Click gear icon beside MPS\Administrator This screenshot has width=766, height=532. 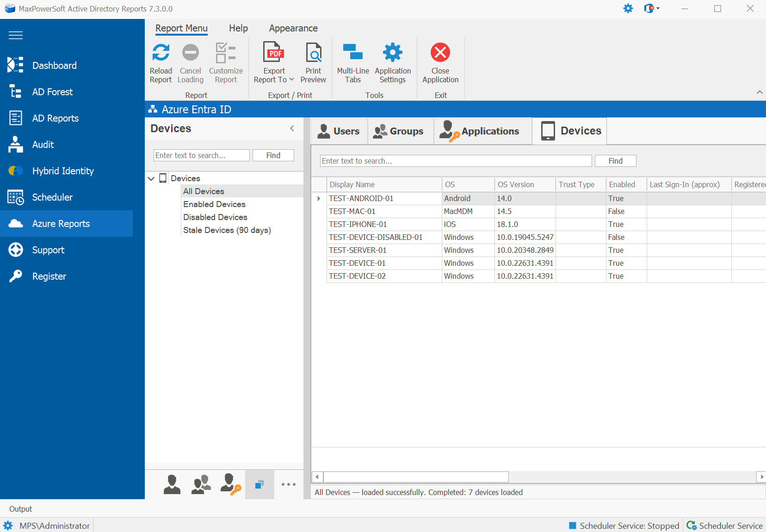[8, 526]
